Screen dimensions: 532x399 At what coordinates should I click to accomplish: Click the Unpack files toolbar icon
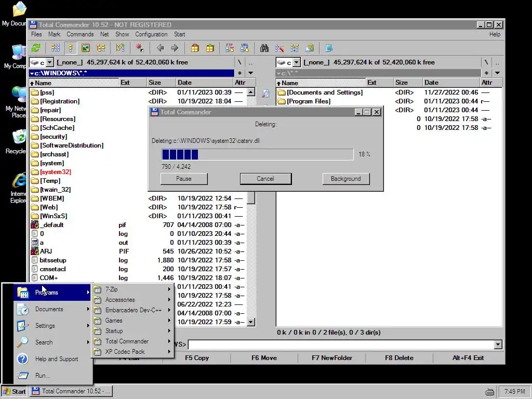[x=210, y=48]
